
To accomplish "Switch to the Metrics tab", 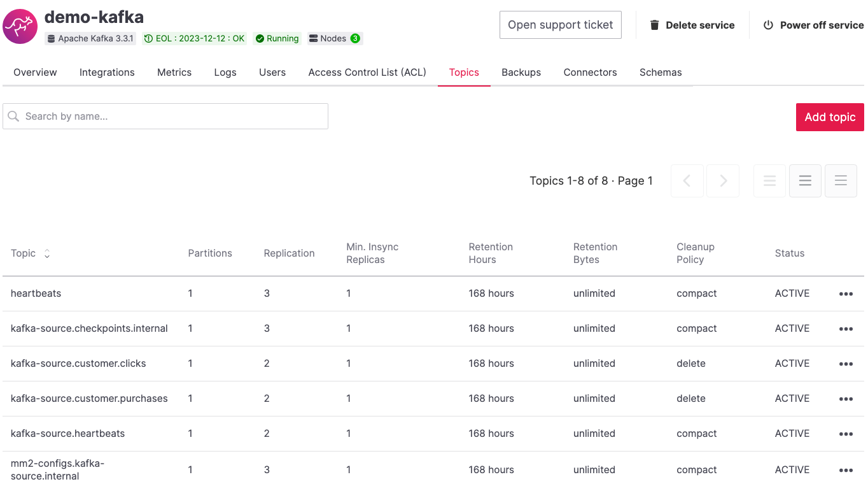I will tap(174, 72).
